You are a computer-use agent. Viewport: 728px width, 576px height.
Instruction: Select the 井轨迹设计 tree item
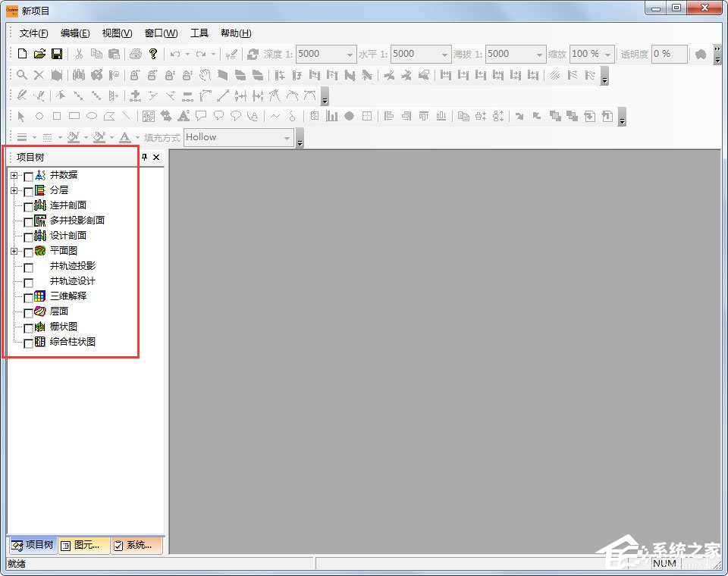coord(73,281)
